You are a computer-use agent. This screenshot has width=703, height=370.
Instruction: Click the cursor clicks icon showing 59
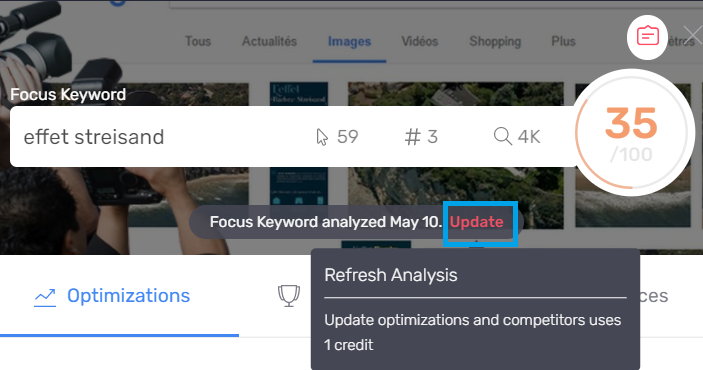(322, 137)
